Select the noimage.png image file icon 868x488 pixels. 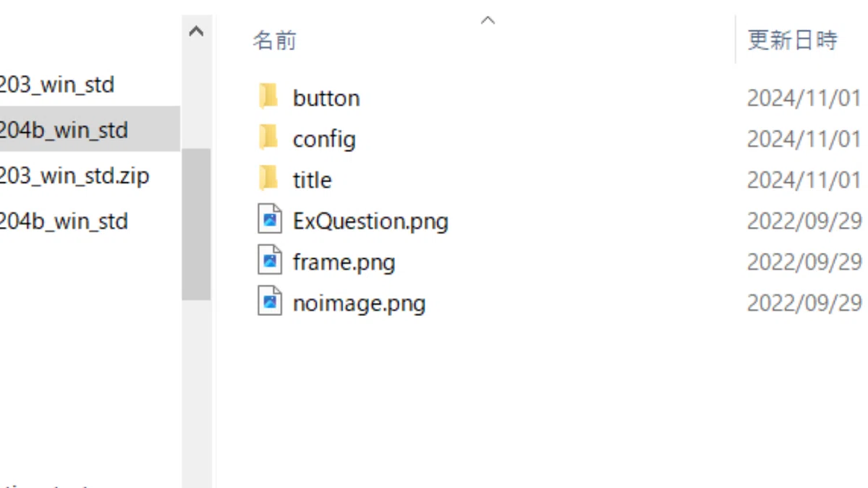tap(270, 302)
